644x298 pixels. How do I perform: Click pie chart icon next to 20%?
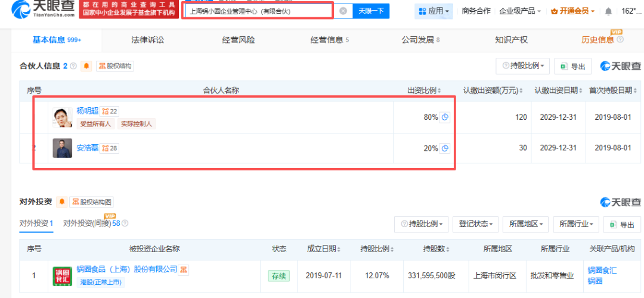pyautogui.click(x=445, y=148)
